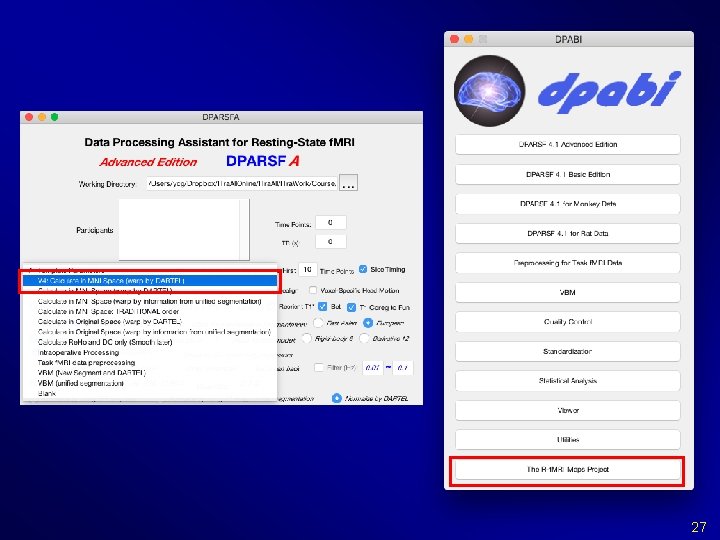Open DPARSF 4.1 Advanced Edition in DPABI
The width and height of the screenshot is (720, 540).
point(568,144)
